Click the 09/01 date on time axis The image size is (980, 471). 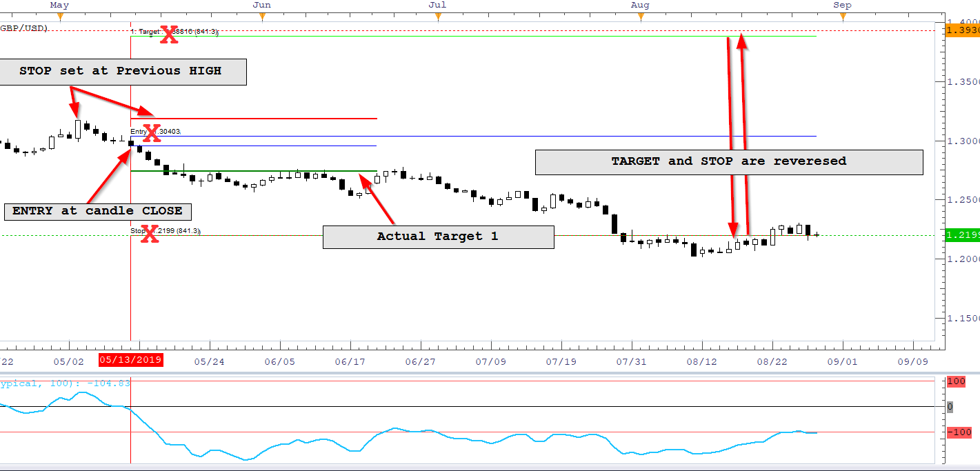click(x=843, y=361)
